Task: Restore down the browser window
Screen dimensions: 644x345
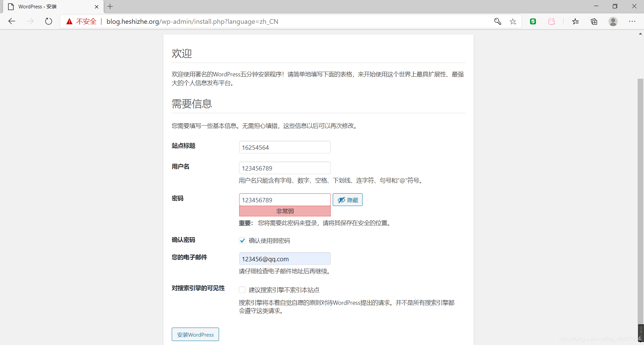Action: (615, 6)
